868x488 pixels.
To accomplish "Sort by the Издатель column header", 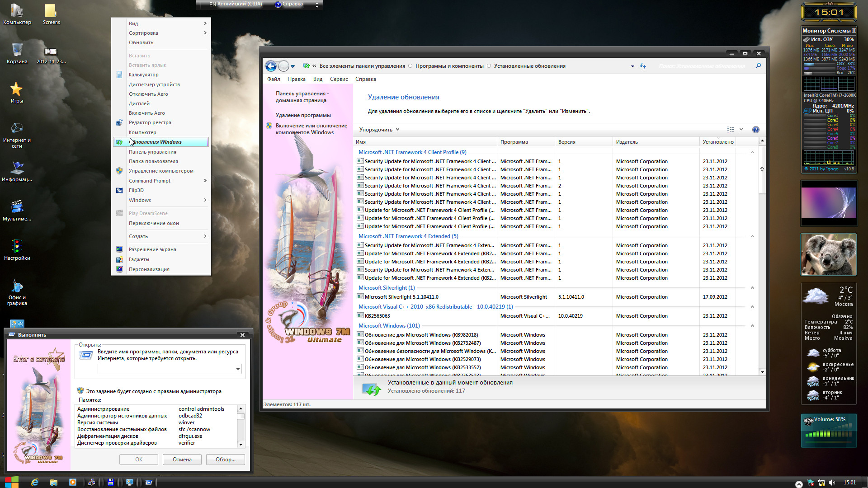I will (656, 142).
